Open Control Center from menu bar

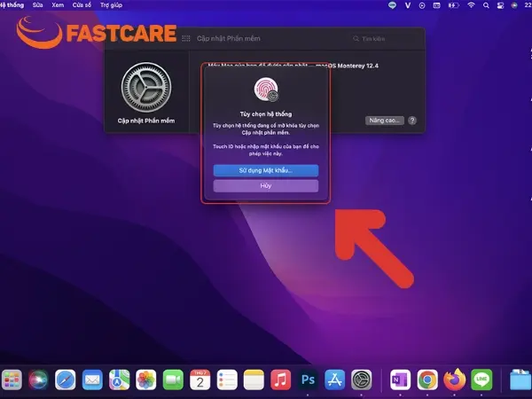[500, 5]
